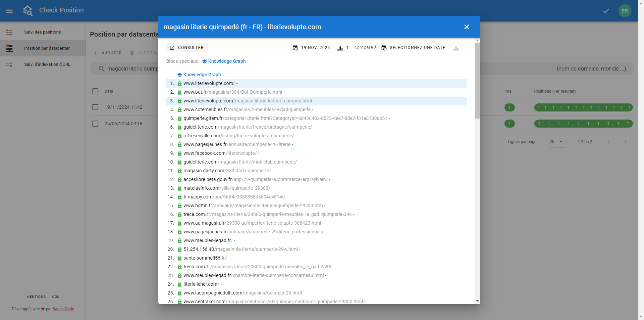The width and height of the screenshot is (644, 320).
Task: Open result 9 www.facebook.com/literievolupte/
Action: tap(220, 153)
